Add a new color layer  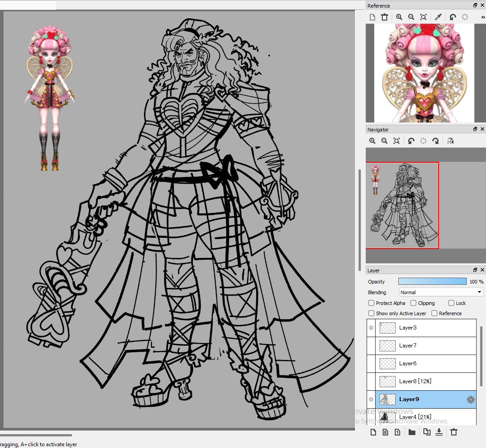[x=373, y=432]
